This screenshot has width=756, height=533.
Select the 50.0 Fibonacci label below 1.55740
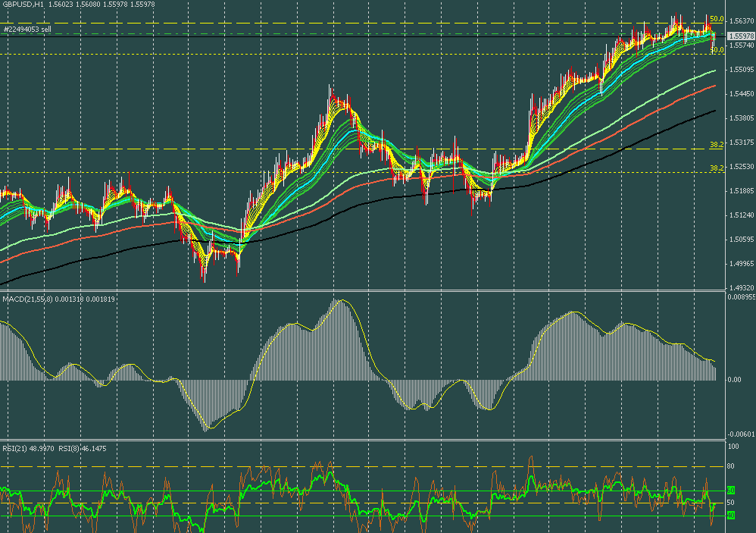(x=717, y=50)
